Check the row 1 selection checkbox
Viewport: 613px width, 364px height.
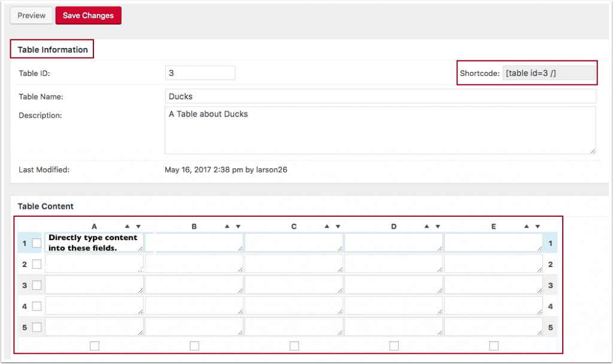[37, 243]
